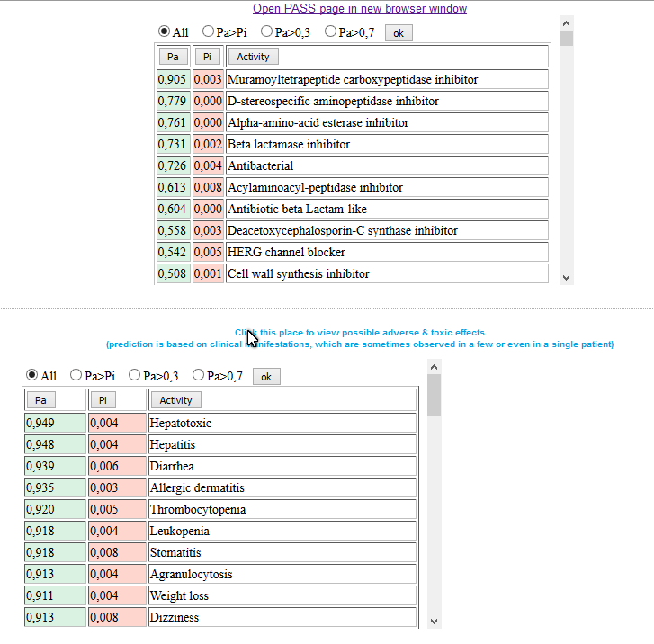Select Pa>0,7 radio button in upper table

(330, 31)
